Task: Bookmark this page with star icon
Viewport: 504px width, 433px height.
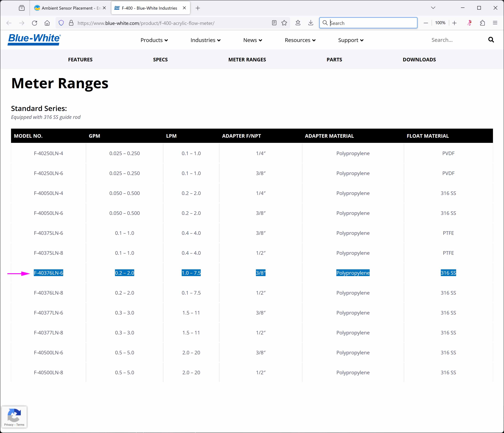Action: coord(284,23)
